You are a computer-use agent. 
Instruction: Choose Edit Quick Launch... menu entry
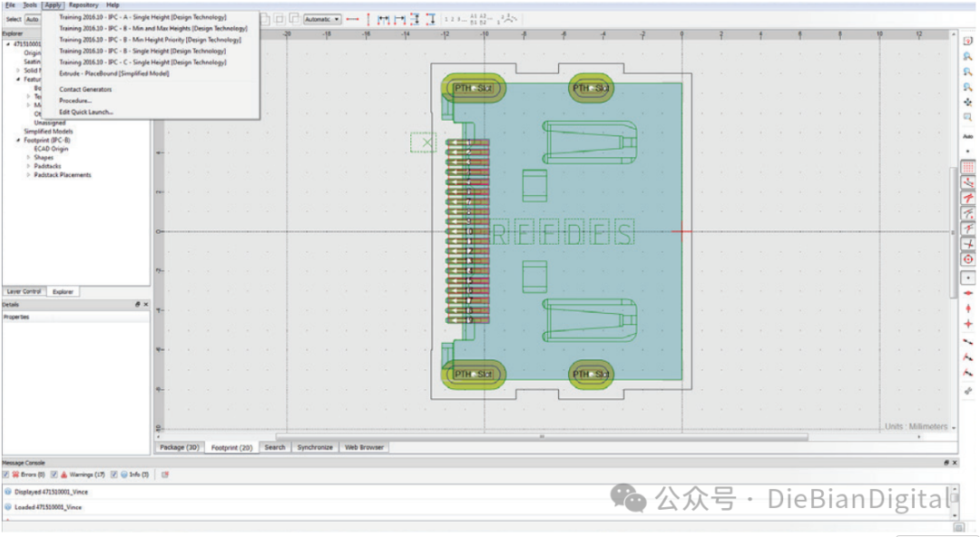(86, 112)
